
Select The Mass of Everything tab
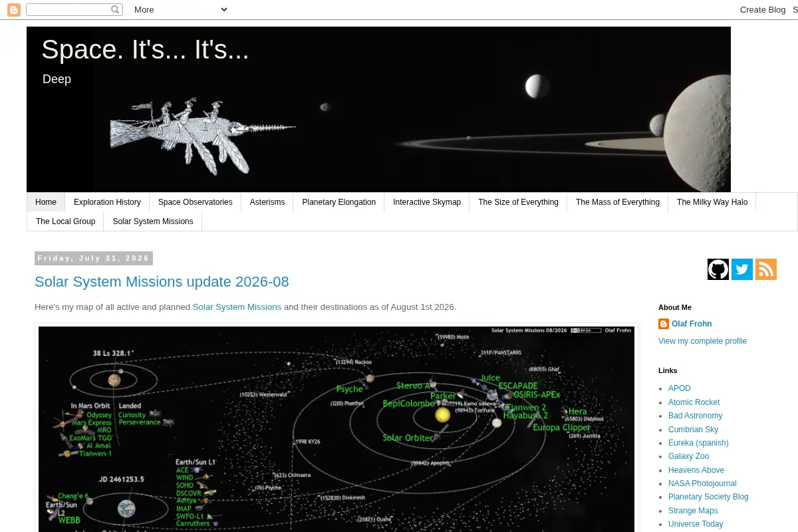(x=618, y=202)
